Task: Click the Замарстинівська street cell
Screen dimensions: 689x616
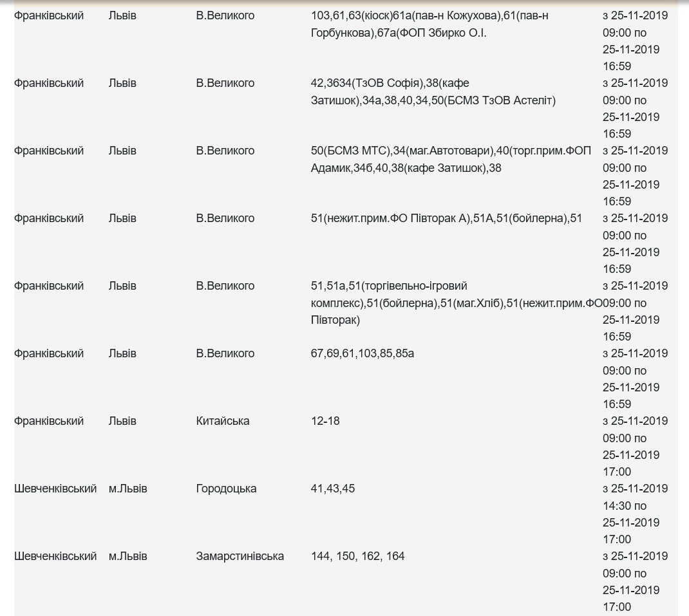Action: pyautogui.click(x=240, y=556)
